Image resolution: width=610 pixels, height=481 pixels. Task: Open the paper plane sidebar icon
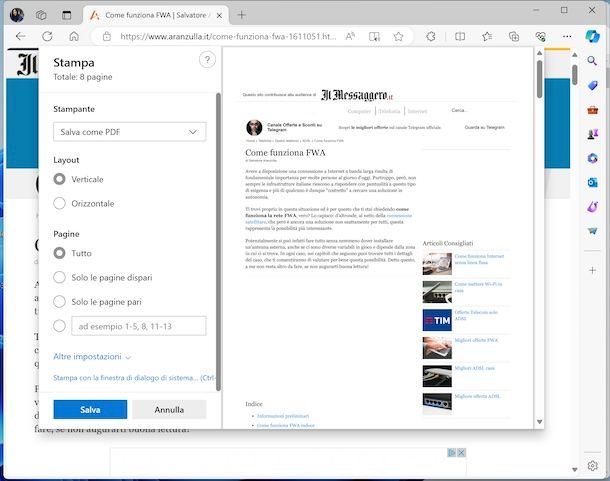pyautogui.click(x=592, y=231)
